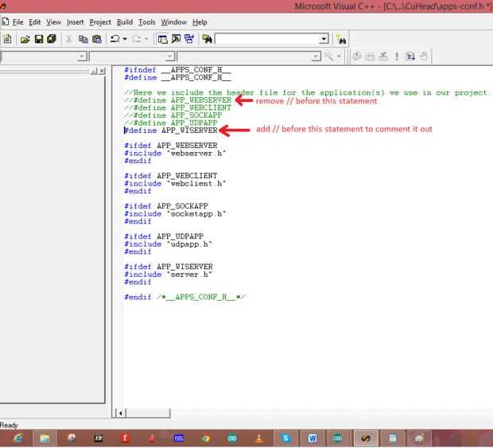493x448 pixels.
Task: Open the Tools menu
Action: click(146, 22)
